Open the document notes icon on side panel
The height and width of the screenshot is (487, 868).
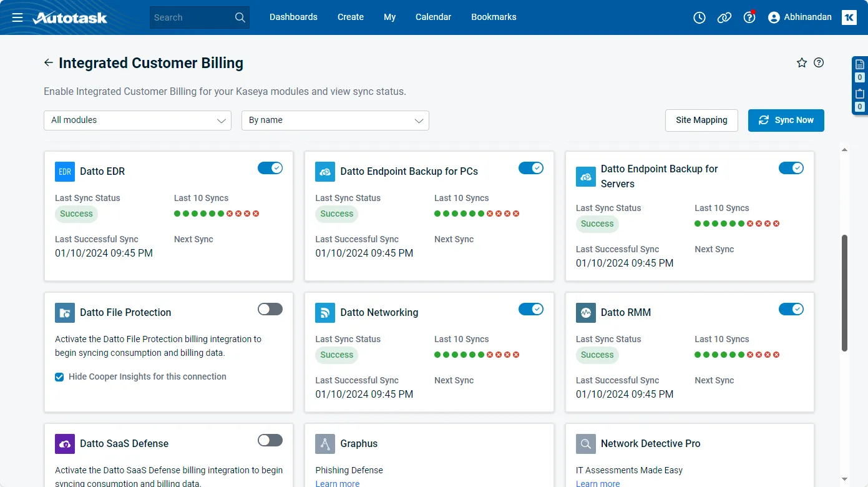coord(859,64)
